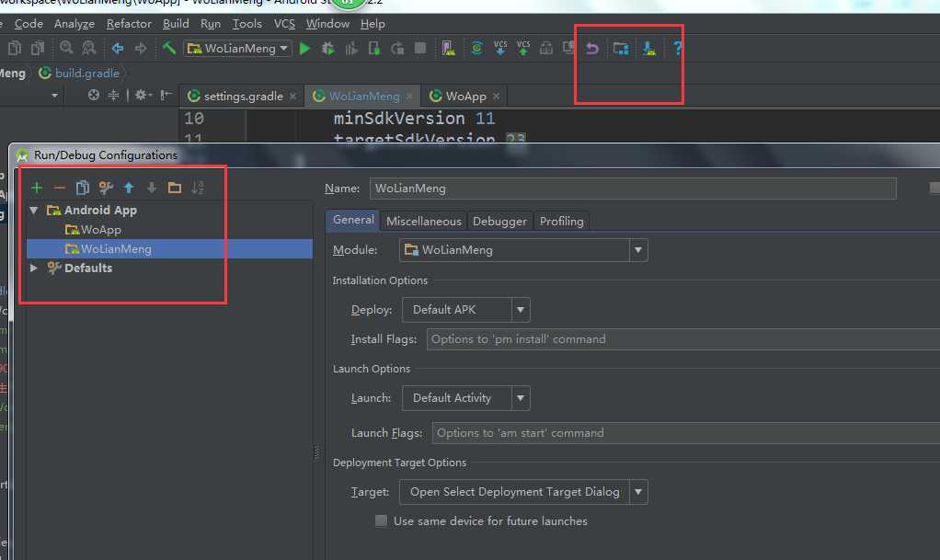Switch to the Profiling tab
940x560 pixels.
[x=561, y=222]
